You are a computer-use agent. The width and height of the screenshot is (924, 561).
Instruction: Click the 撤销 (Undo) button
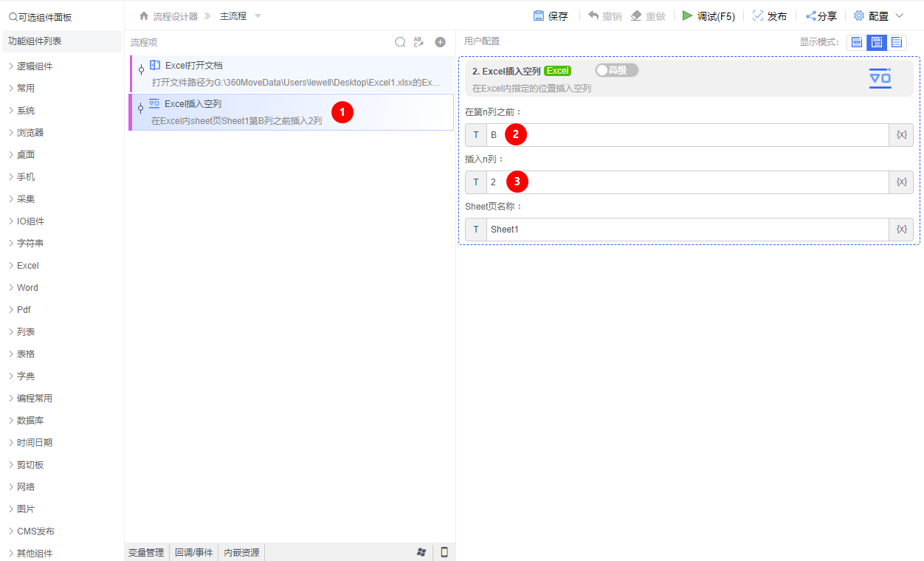[x=604, y=15]
